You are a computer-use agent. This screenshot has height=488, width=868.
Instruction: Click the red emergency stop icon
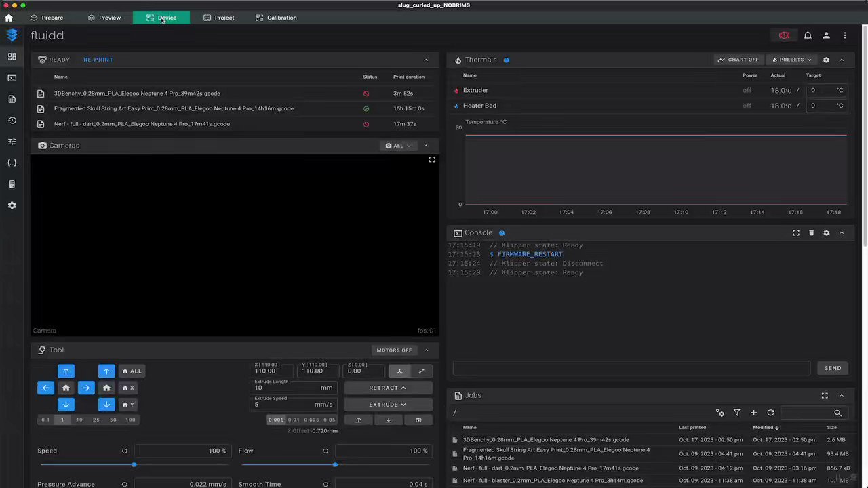pos(784,35)
